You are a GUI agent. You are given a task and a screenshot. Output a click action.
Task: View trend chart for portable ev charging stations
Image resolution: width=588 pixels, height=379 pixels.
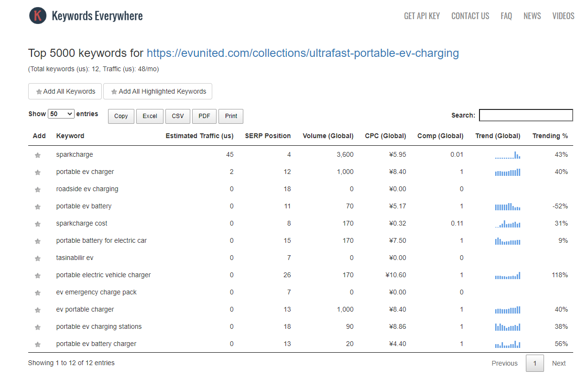coord(508,327)
